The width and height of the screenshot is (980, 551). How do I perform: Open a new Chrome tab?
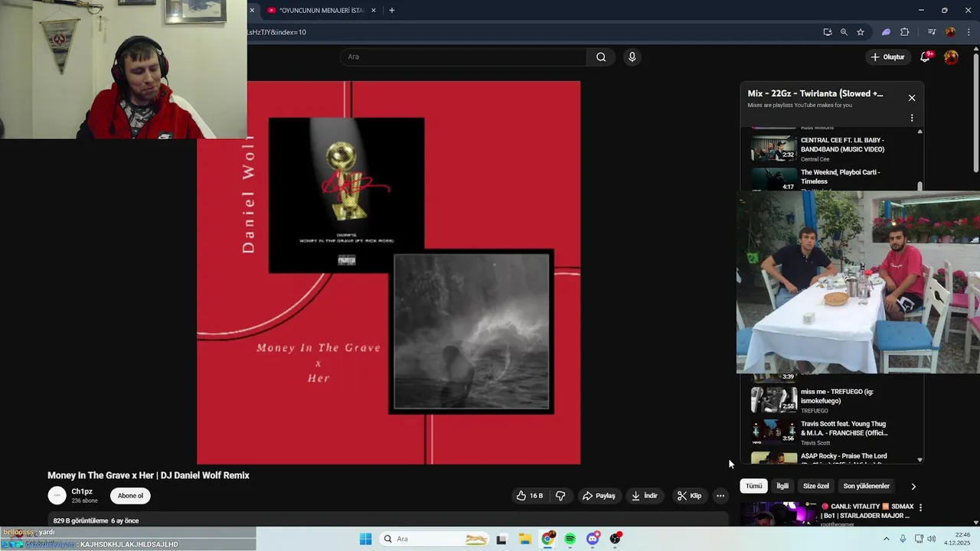coord(391,11)
